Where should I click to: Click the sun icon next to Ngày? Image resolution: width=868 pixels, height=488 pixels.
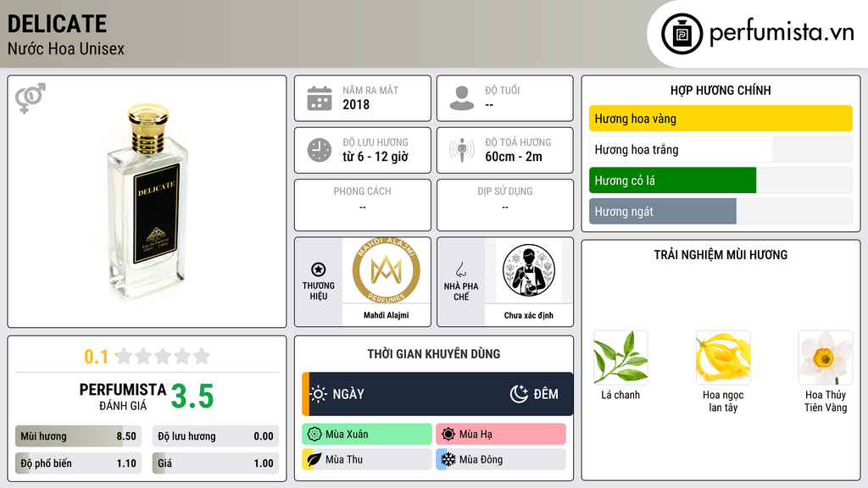(319, 394)
